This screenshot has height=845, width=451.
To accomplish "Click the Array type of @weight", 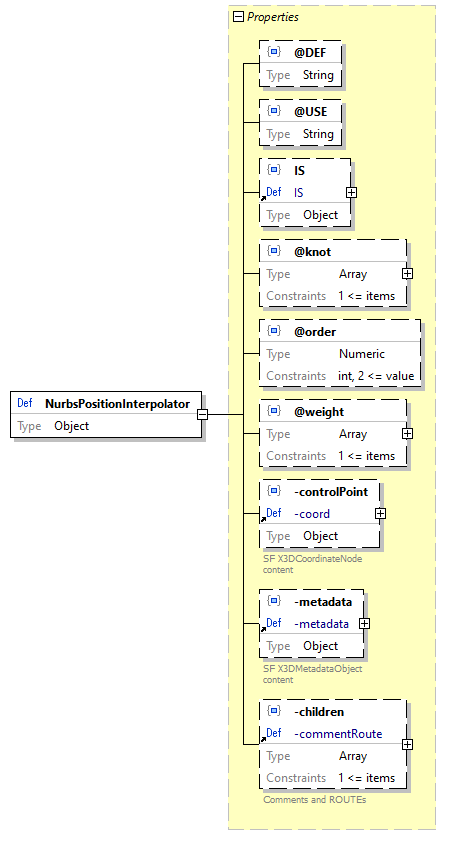I will coord(353,434).
